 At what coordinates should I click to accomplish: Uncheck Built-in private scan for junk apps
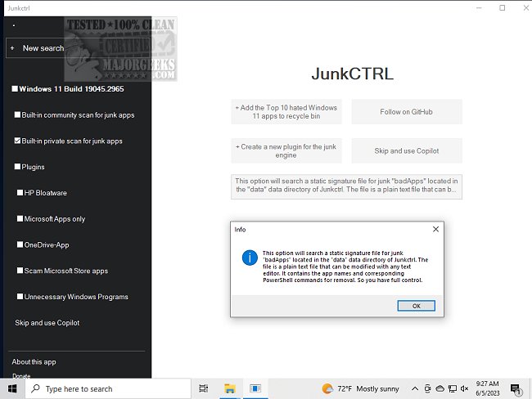point(18,141)
